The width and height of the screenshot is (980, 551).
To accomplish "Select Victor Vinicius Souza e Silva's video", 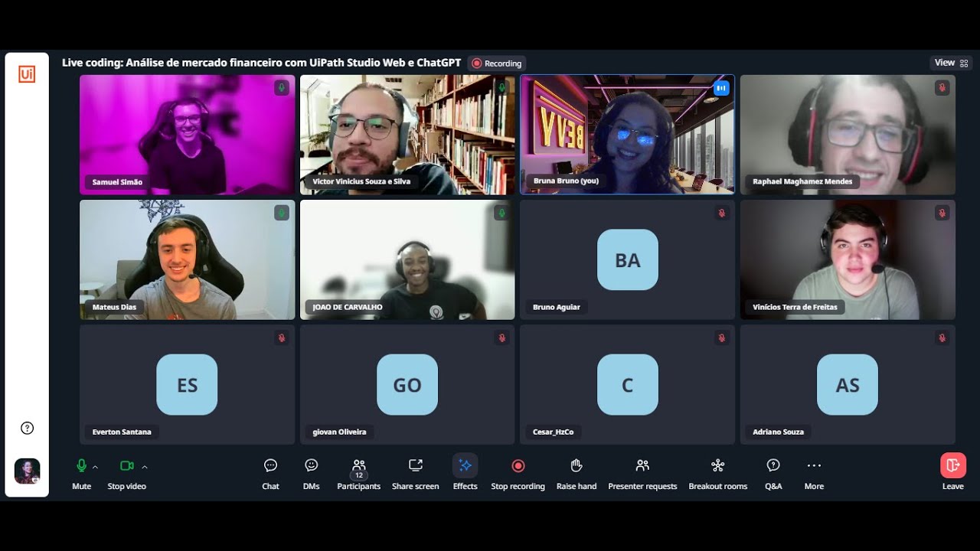I will click(x=407, y=135).
